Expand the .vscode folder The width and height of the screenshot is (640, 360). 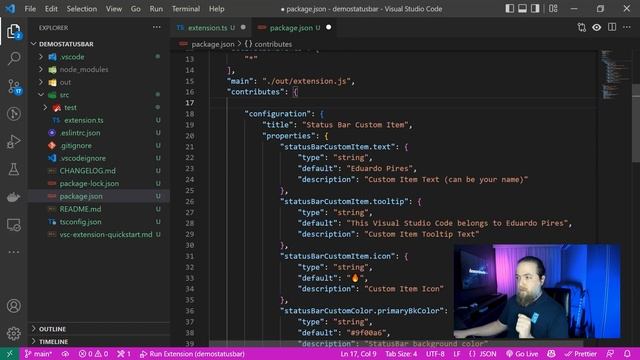[x=41, y=57]
